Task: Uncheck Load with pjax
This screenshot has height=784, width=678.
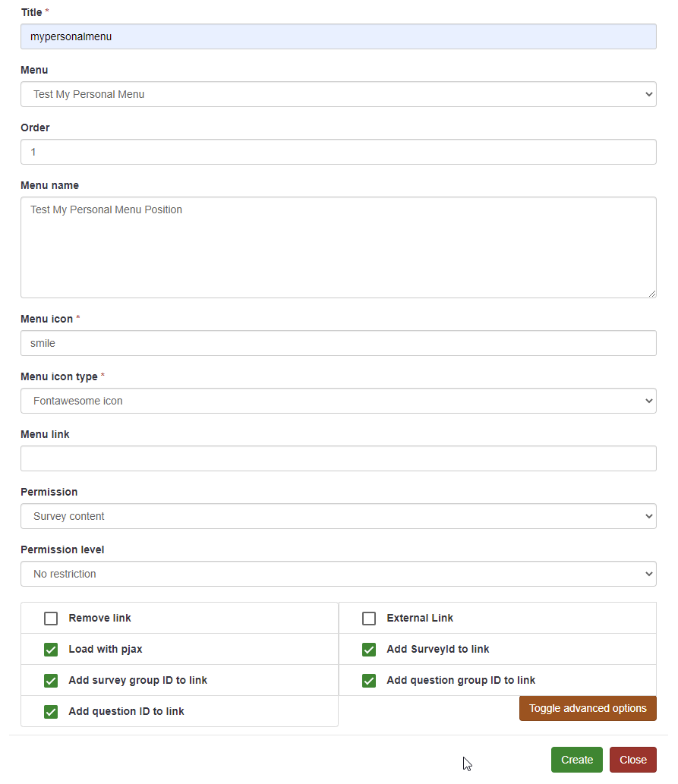Action: 51,650
